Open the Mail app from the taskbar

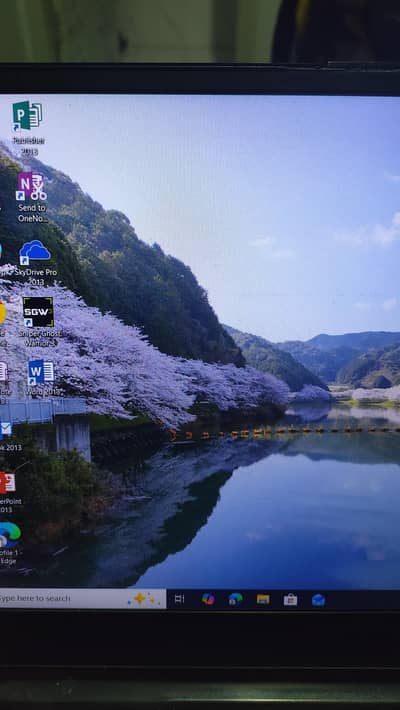318,600
